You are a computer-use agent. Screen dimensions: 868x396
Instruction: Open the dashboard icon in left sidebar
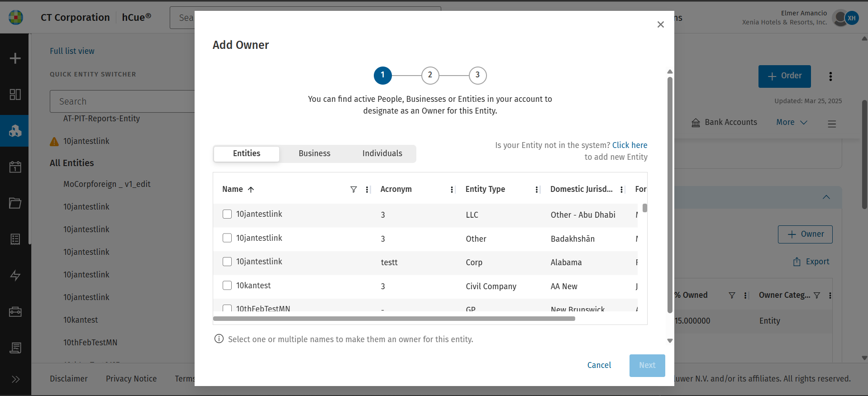[x=15, y=95]
